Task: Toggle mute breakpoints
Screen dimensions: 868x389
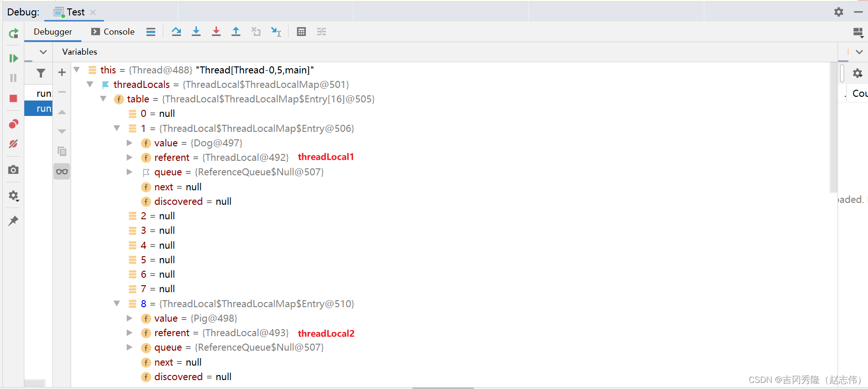Action: (x=14, y=144)
